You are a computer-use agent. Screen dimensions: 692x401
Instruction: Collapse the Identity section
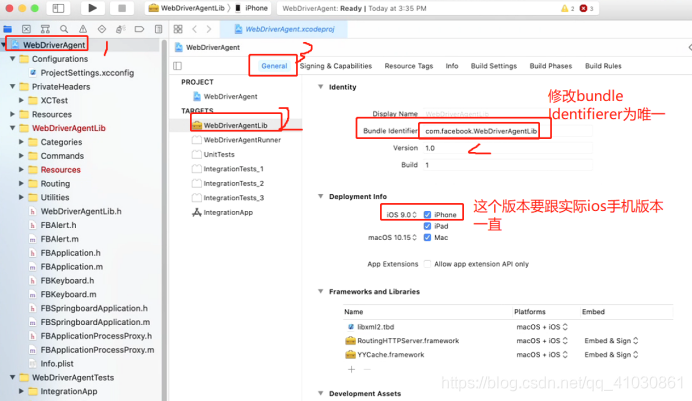[321, 87]
